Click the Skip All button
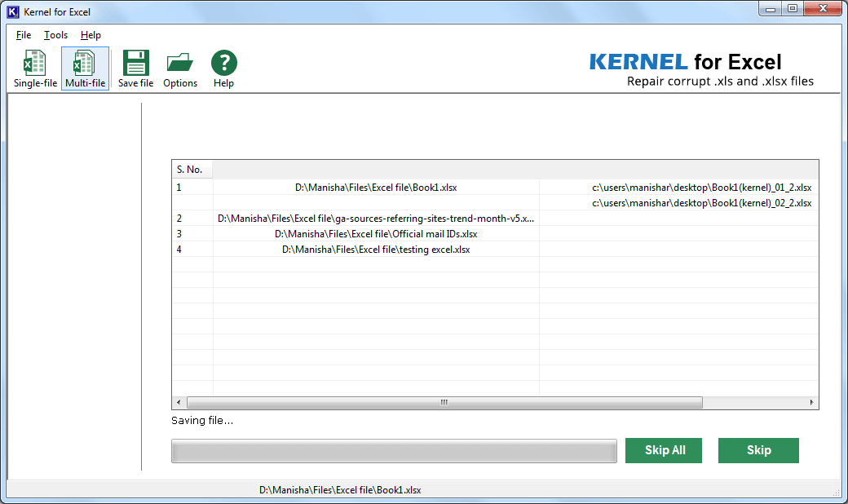The height and width of the screenshot is (504, 848). tap(664, 450)
